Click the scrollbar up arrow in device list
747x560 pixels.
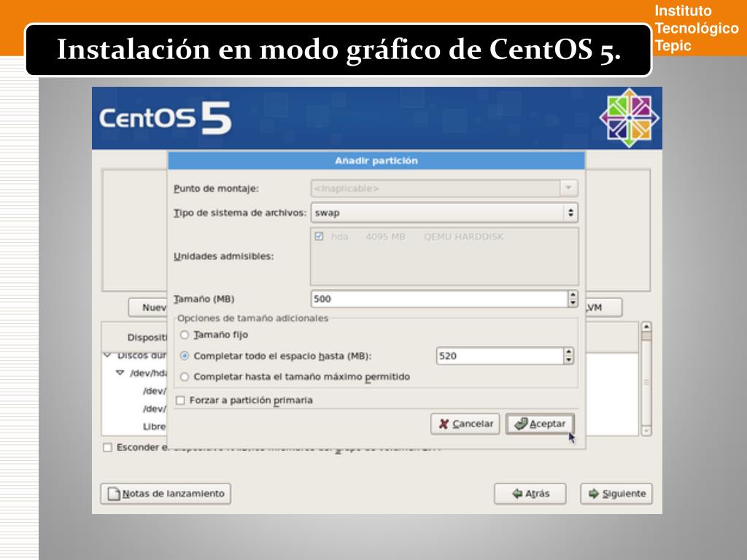coord(646,327)
